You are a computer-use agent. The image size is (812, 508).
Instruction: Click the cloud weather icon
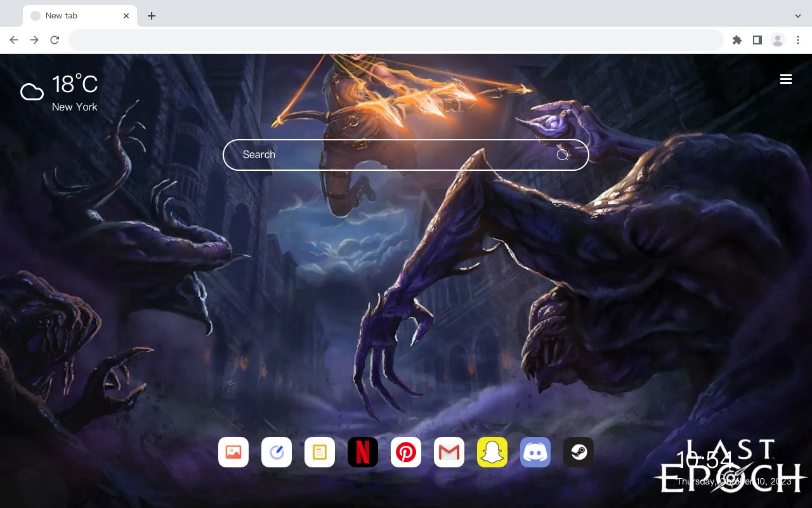point(32,92)
